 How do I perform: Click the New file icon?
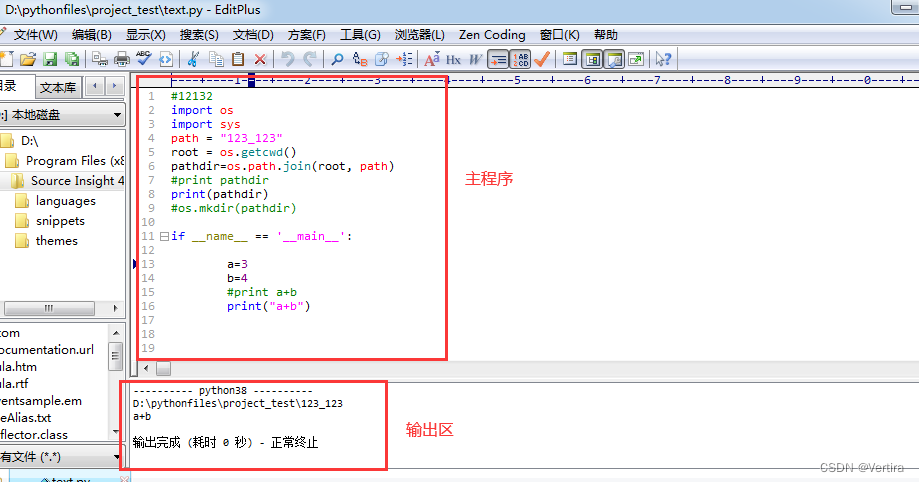6,59
